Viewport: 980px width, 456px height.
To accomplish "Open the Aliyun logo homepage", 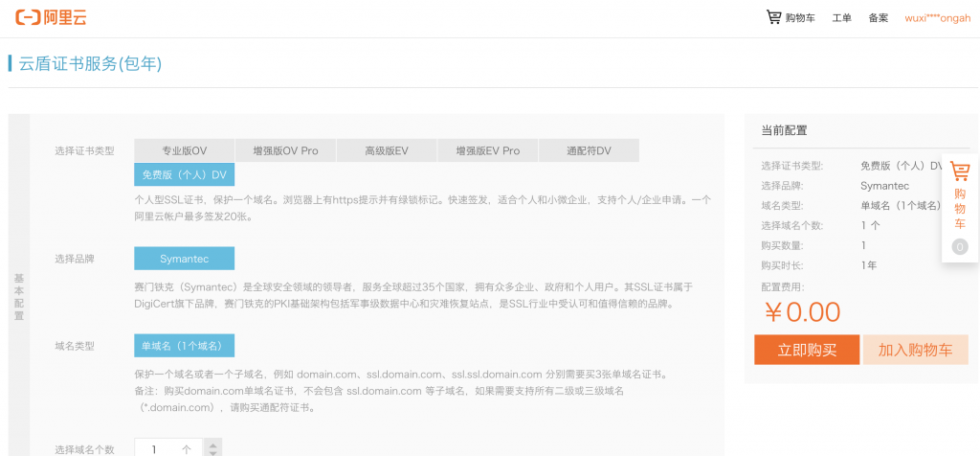I will point(51,17).
